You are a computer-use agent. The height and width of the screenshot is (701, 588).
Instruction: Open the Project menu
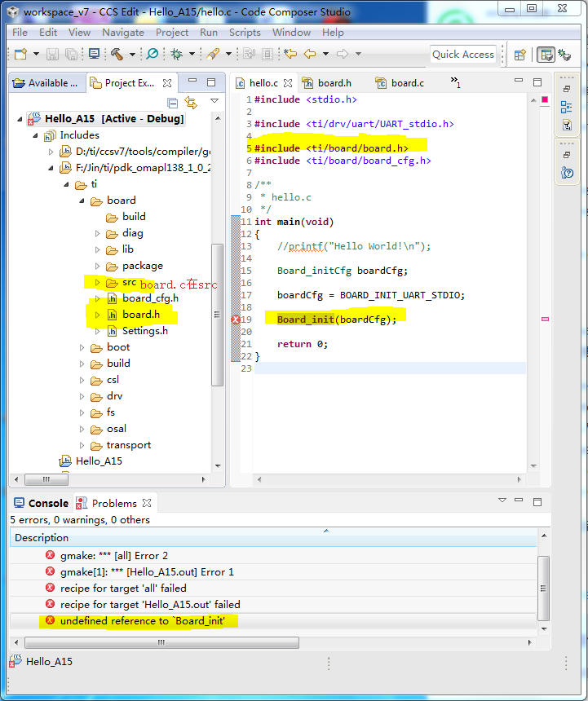[x=172, y=33]
